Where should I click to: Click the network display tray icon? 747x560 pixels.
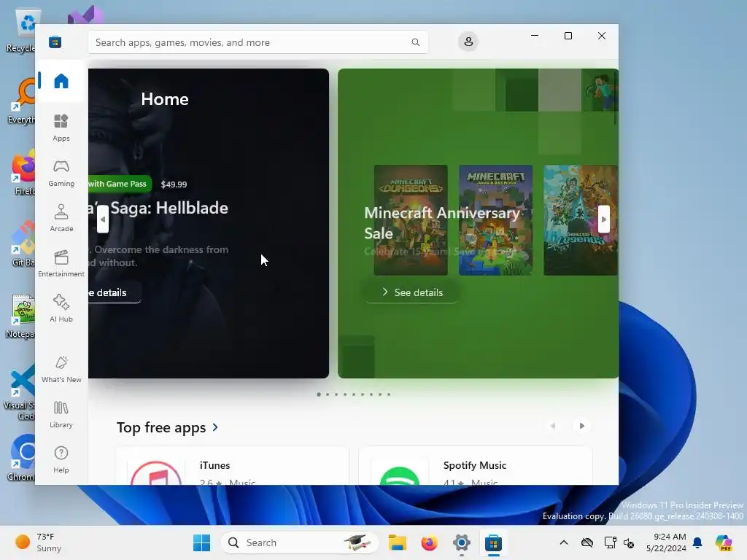point(610,542)
